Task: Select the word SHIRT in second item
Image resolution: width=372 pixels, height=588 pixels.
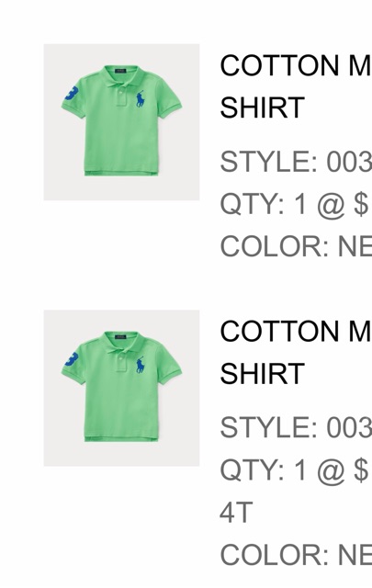Action: 262,374
